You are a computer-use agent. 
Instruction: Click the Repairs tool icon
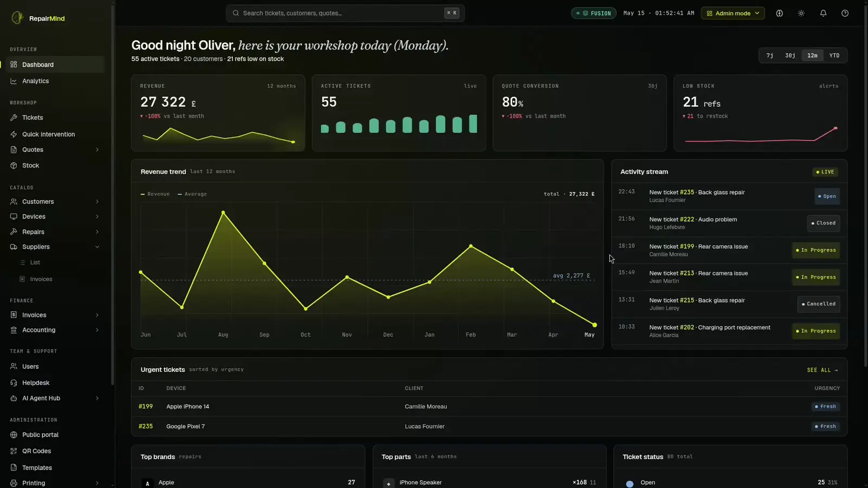[14, 232]
